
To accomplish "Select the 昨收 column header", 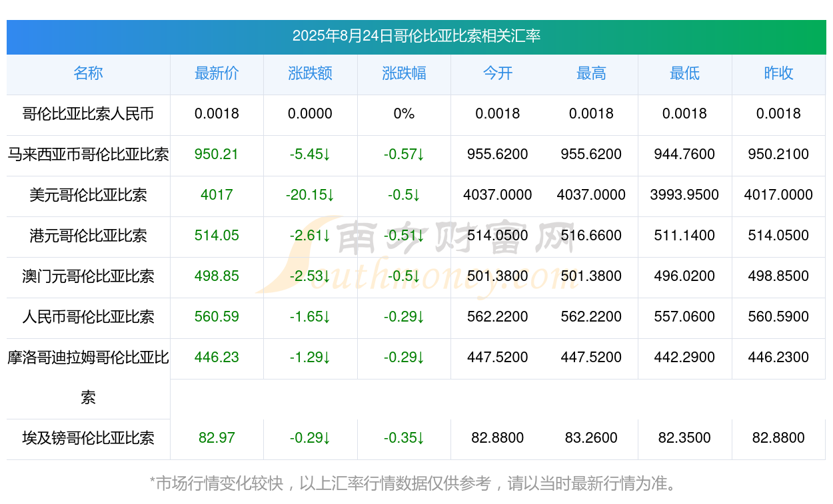I will (778, 73).
